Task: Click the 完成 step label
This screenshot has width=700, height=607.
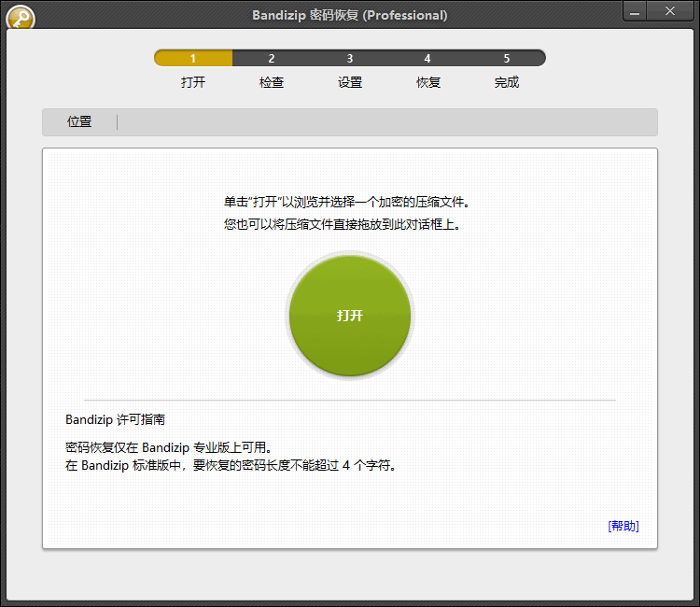Action: pos(506,82)
